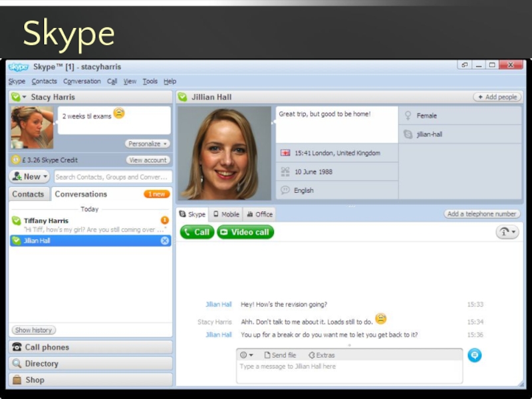
Task: Open Extras in chat toolbar
Action: pos(322,355)
